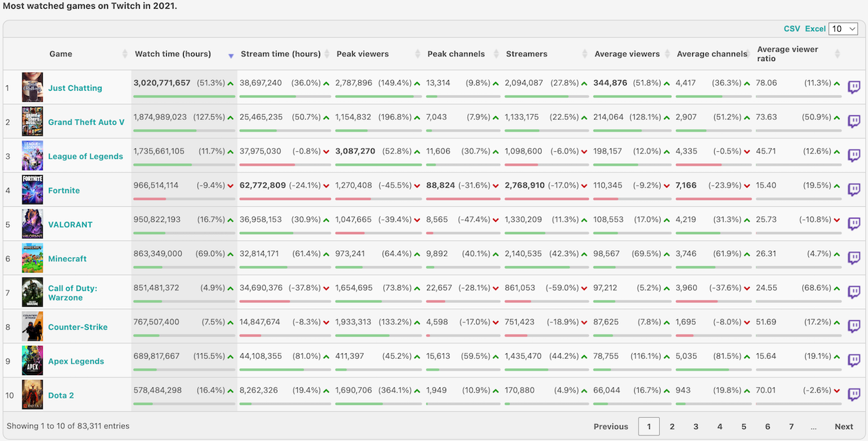This screenshot has width=868, height=441.
Task: Go to page 2 of results
Action: (x=672, y=426)
